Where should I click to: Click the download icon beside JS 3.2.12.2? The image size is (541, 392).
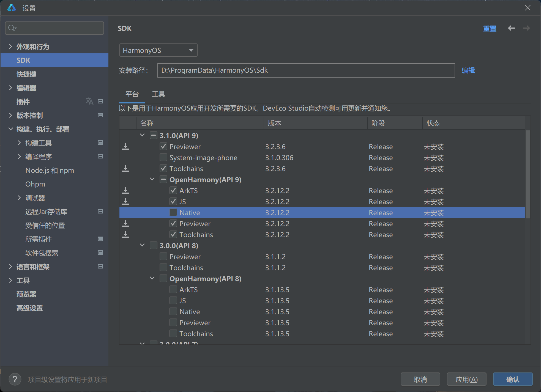point(125,201)
